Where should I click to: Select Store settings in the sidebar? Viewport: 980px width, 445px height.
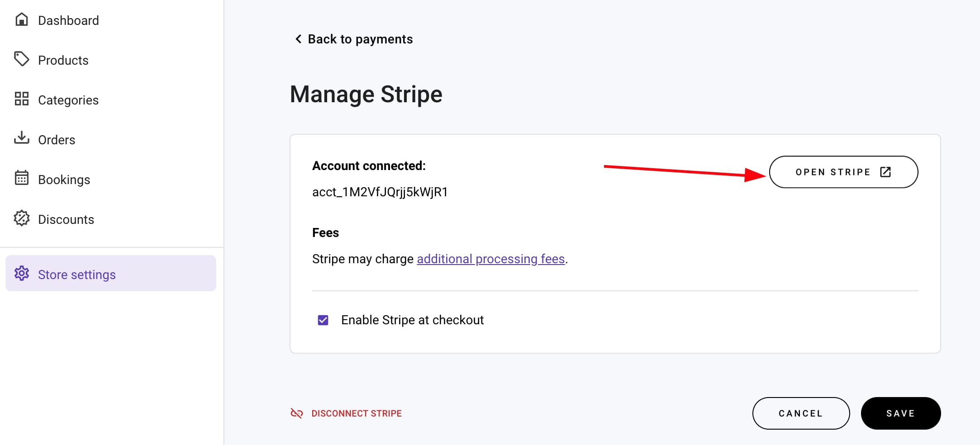(77, 274)
